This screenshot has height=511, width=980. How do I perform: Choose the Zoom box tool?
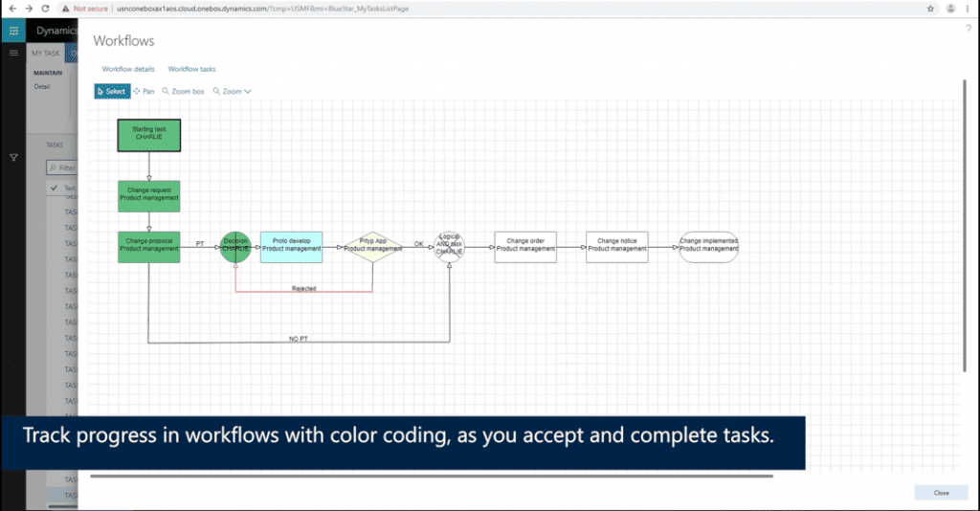(183, 91)
